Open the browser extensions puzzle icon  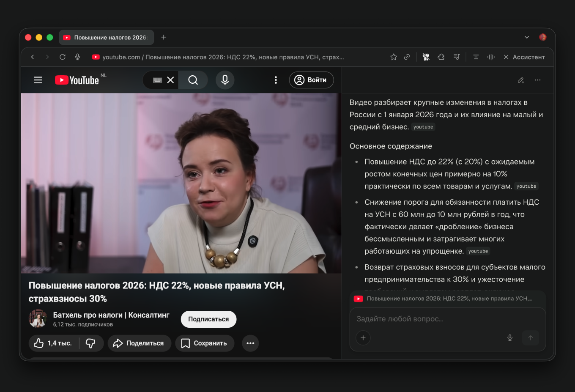[441, 57]
